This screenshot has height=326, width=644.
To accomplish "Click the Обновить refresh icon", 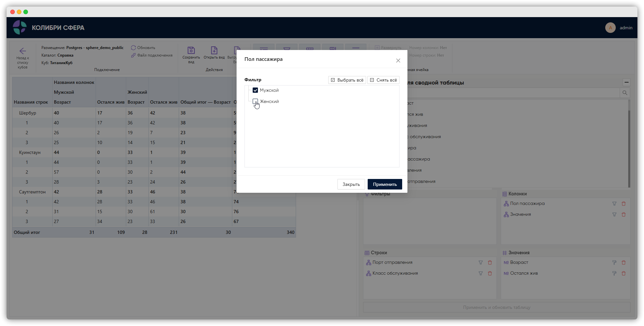I will pyautogui.click(x=133, y=48).
